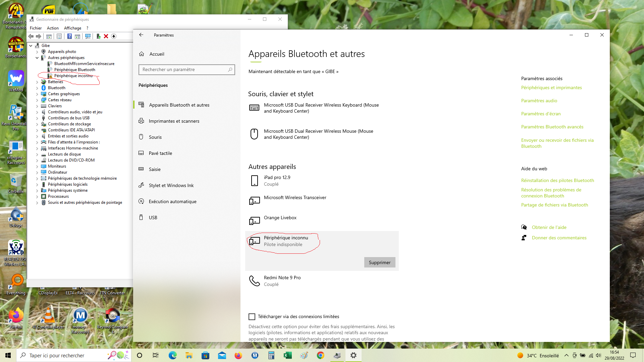
Task: Open Microsoft Edge from the taskbar
Action: coord(172,355)
